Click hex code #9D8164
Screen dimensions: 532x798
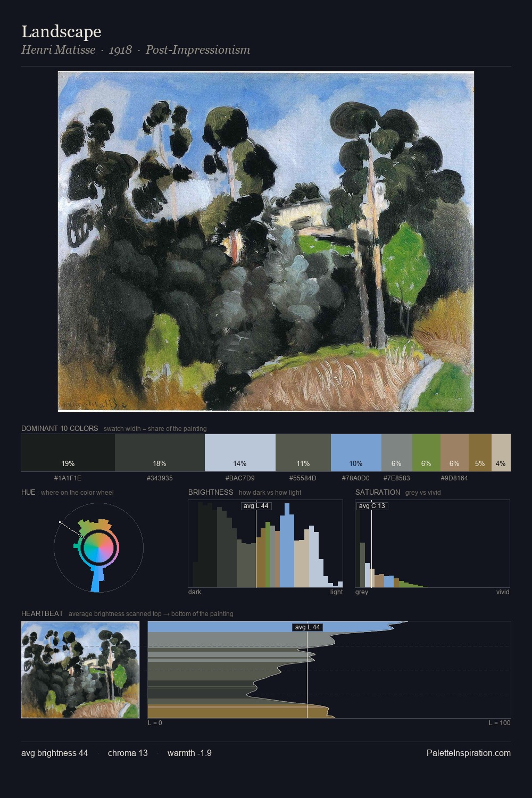454,478
